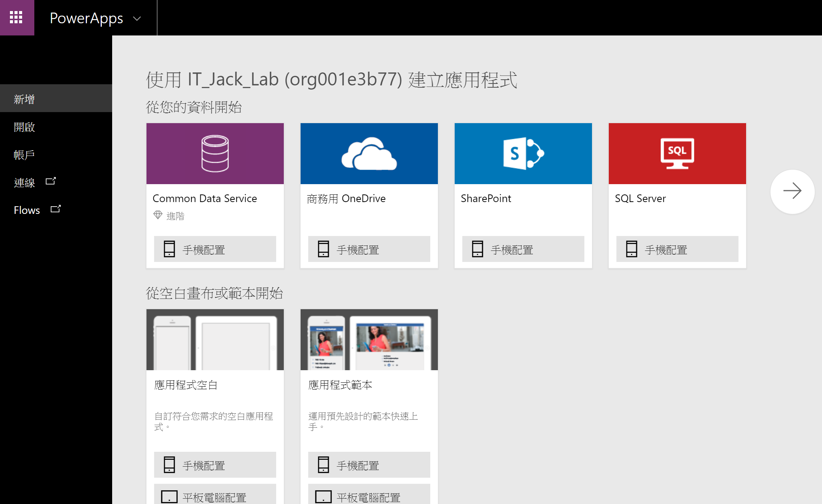Viewport: 822px width, 504px height.
Task: Choose 手機配置 under SharePoint
Action: [x=523, y=249]
